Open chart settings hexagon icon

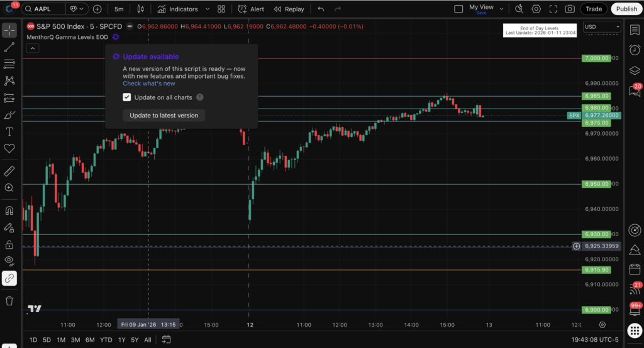pyautogui.click(x=536, y=9)
